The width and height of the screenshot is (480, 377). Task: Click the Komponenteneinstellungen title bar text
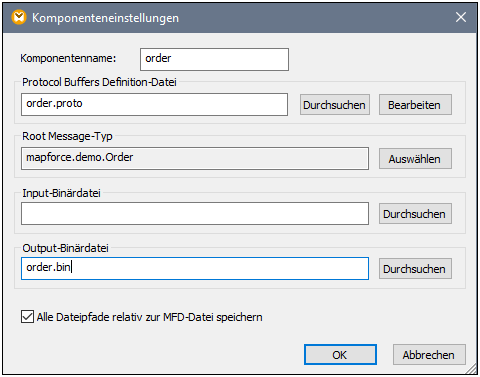105,18
